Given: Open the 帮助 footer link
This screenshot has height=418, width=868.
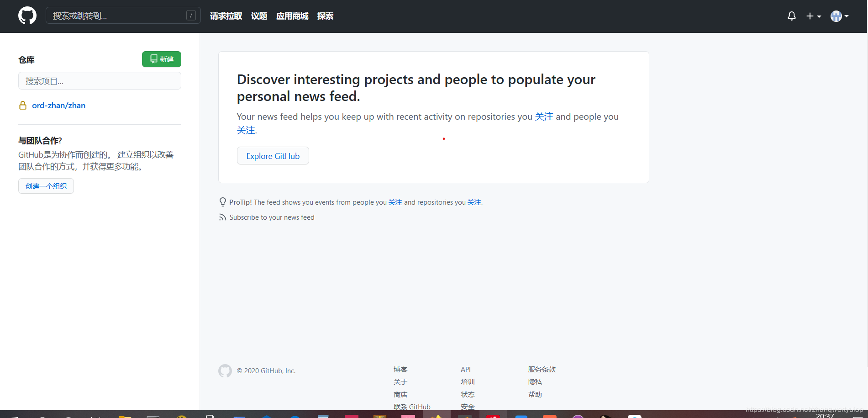Looking at the screenshot, I should 535,394.
